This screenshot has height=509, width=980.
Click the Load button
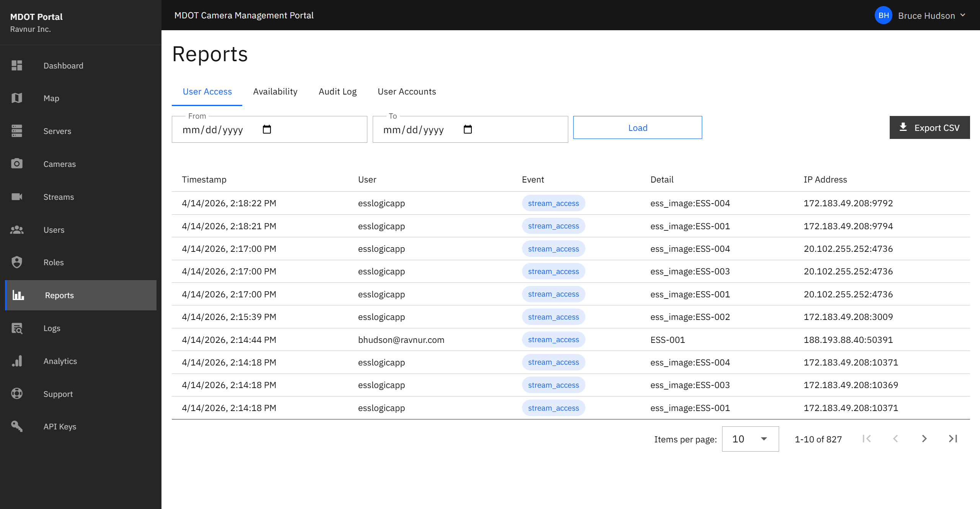[x=637, y=127]
